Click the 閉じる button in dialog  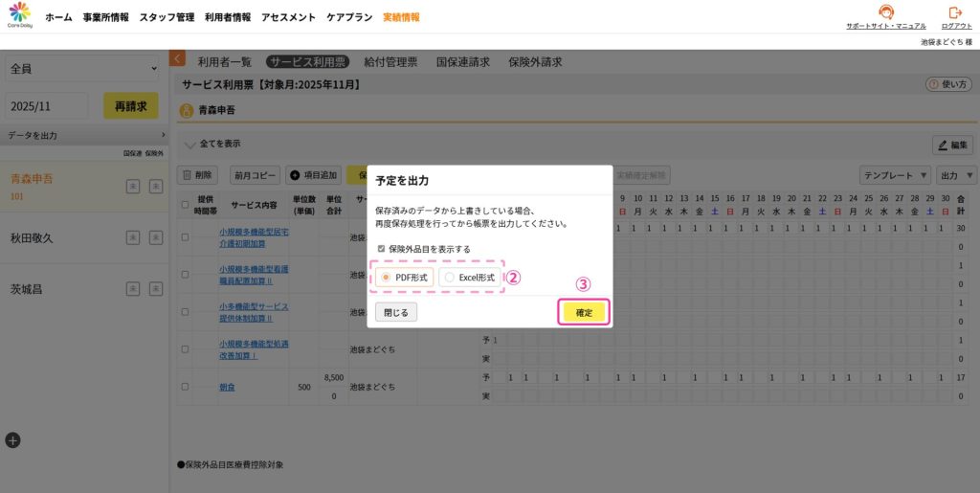[x=395, y=312]
